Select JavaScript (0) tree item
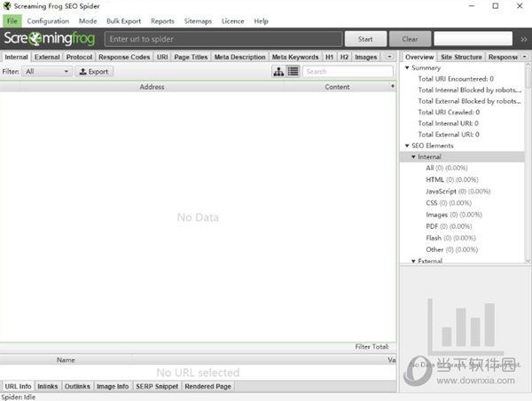Image resolution: width=532 pixels, height=401 pixels. (458, 192)
